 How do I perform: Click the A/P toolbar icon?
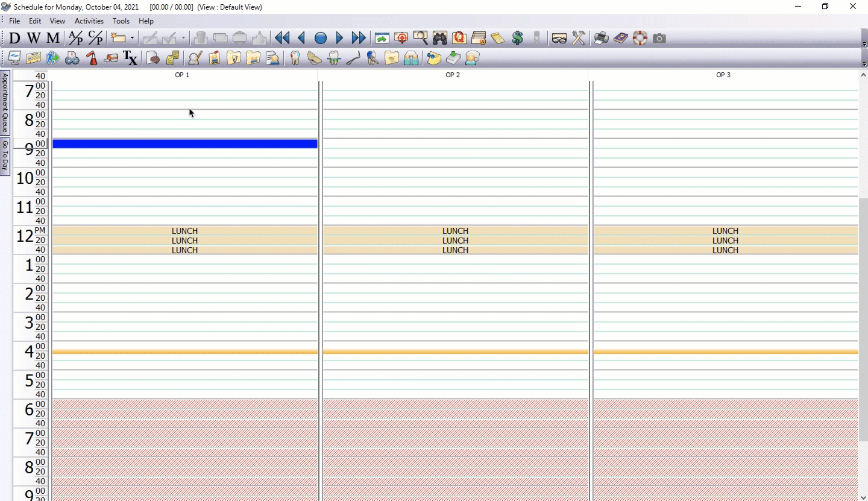click(x=76, y=39)
